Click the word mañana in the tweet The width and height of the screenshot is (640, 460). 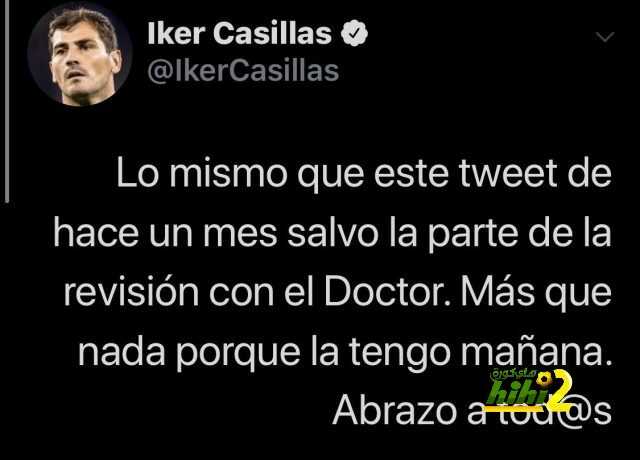point(536,352)
